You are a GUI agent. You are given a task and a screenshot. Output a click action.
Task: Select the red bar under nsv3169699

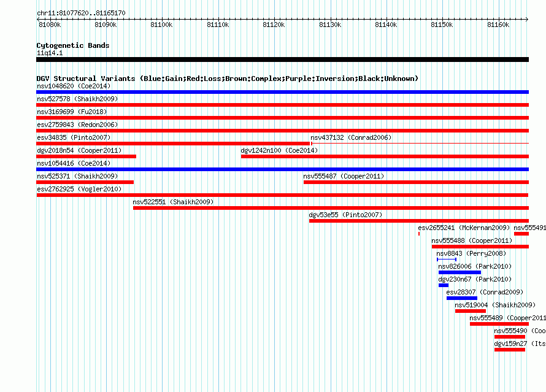coord(282,118)
